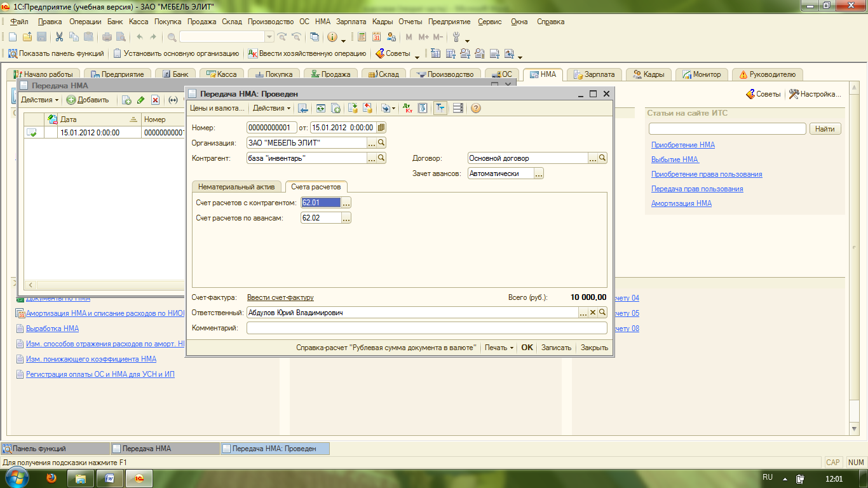Open the ellipsis selector for Зачет авансов
The width and height of the screenshot is (868, 488).
coord(539,173)
